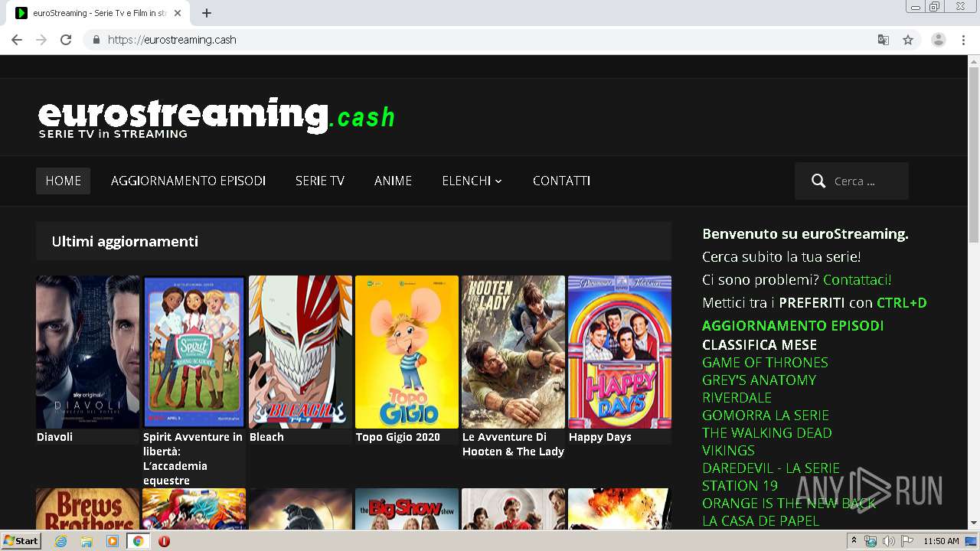Click the browser forward arrow
Image resolution: width=980 pixels, height=551 pixels.
click(x=41, y=40)
